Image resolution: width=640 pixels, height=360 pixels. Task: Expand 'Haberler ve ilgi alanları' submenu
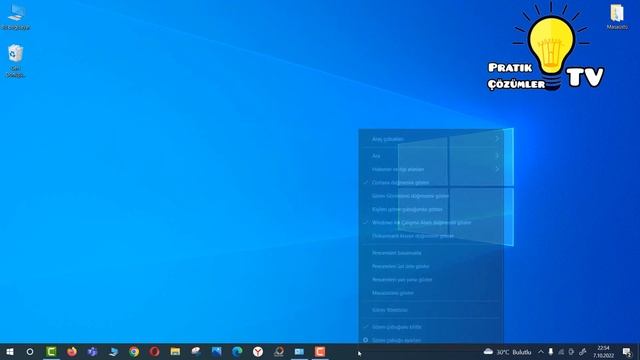(x=431, y=169)
